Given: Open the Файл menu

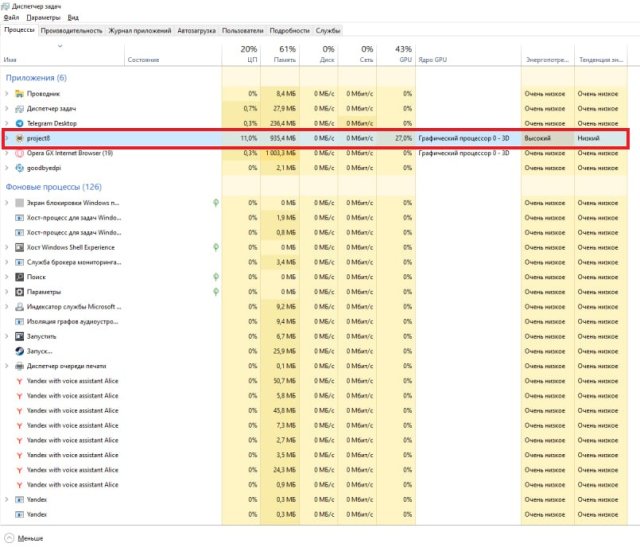Looking at the screenshot, I should pos(11,18).
